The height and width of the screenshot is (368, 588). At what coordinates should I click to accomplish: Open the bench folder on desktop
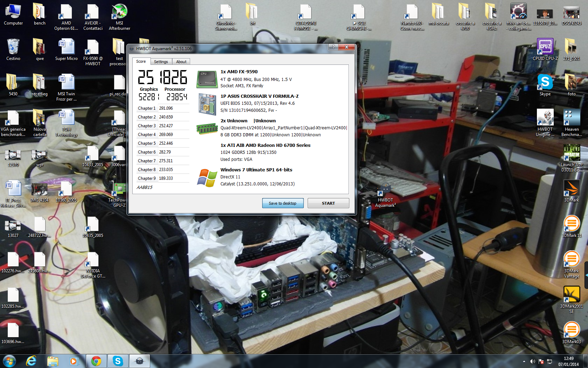40,15
